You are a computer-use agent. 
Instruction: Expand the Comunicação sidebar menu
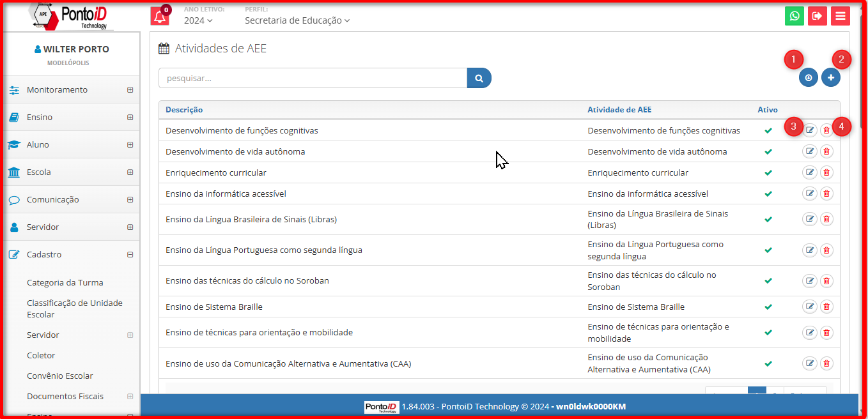pyautogui.click(x=72, y=200)
